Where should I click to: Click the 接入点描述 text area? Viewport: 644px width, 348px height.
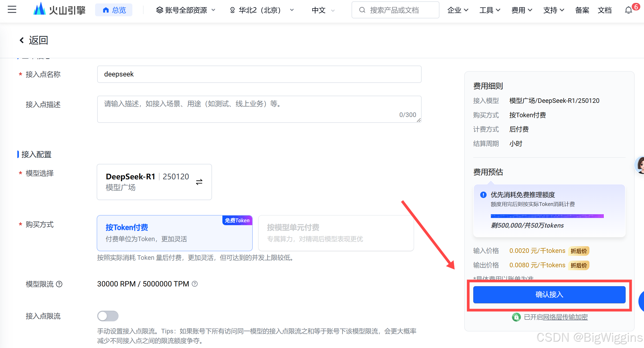tap(259, 109)
